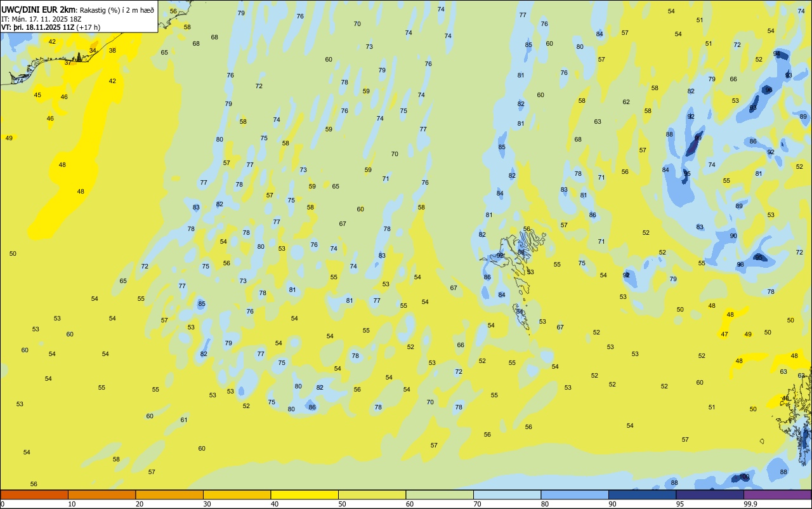Click the 80–90 medium blue legend swatch
Image resolution: width=812 pixels, height=509 pixels.
tap(575, 494)
